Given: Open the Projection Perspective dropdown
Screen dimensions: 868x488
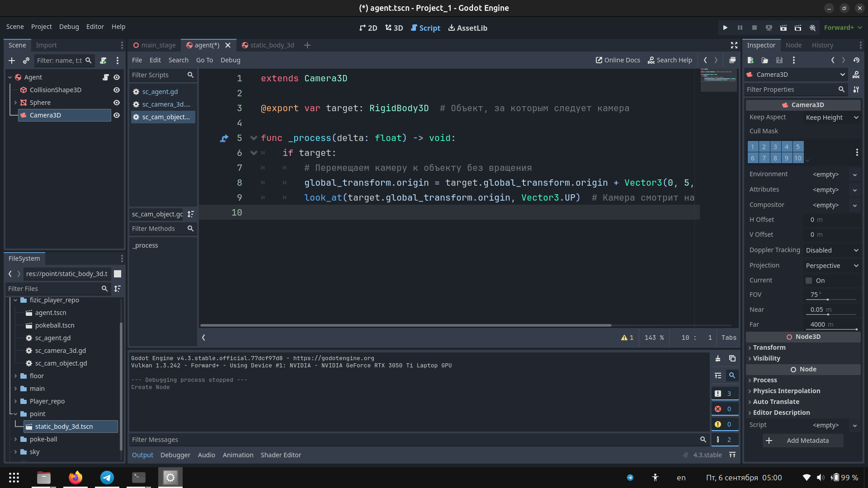Looking at the screenshot, I should point(832,266).
